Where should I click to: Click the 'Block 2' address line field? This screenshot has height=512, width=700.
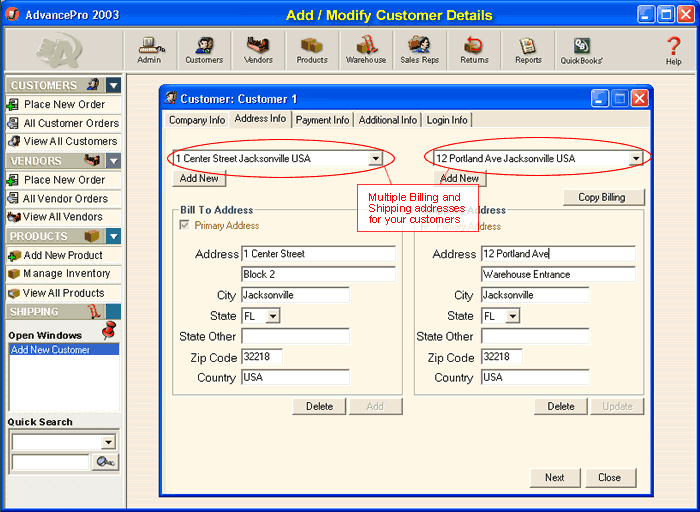click(318, 274)
